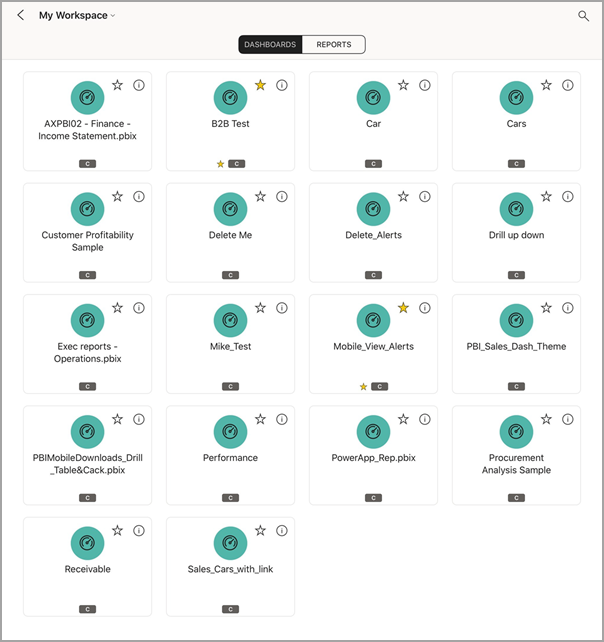Viewport: 604px width, 642px height.
Task: Star the Customer Profitability Sample dashboard
Action: [x=117, y=197]
